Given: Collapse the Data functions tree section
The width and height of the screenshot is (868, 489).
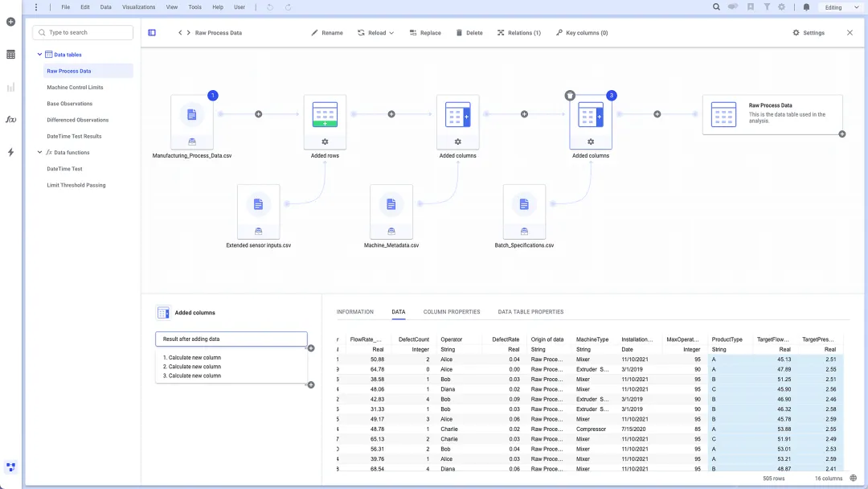Looking at the screenshot, I should pos(39,152).
